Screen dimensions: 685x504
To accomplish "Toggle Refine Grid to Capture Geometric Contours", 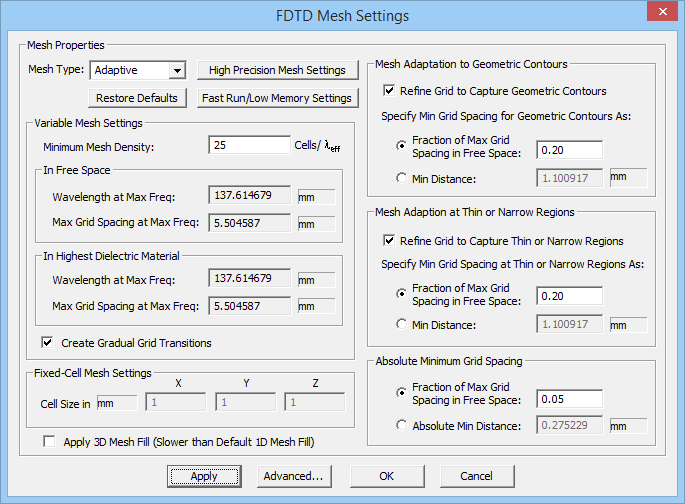I will (x=390, y=91).
